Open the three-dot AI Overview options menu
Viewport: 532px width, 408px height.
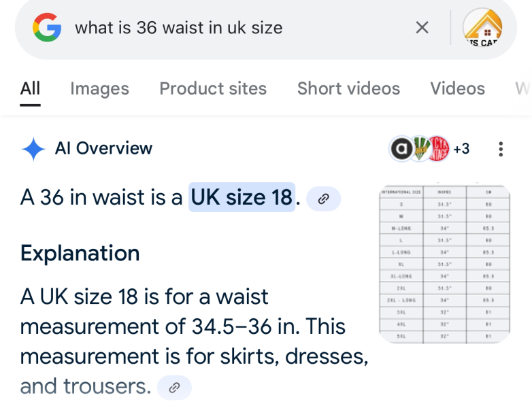pos(501,149)
